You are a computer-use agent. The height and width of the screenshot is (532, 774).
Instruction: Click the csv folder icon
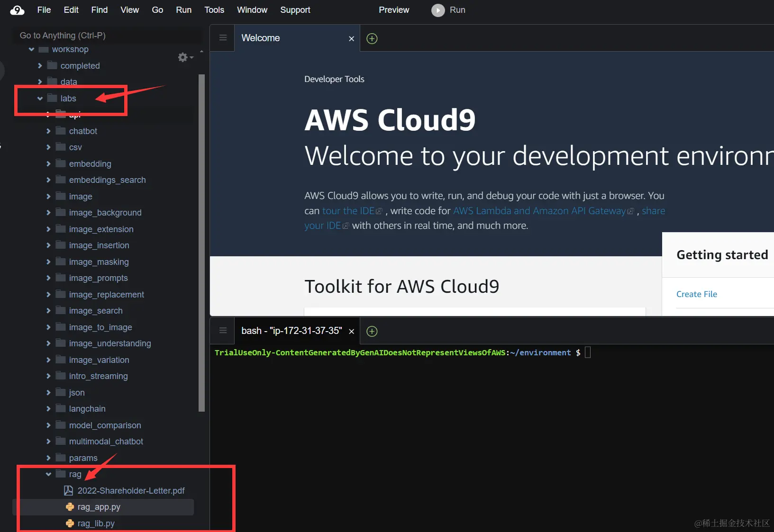60,147
